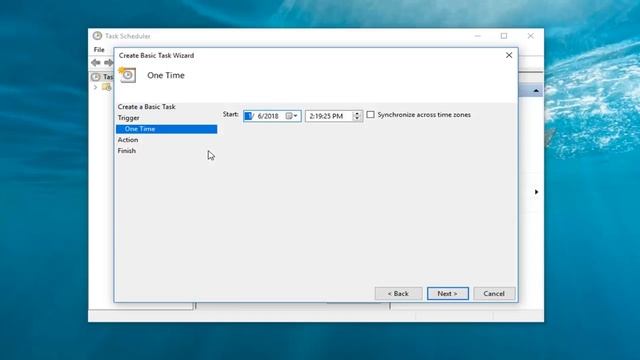Increase time with the up spinner arrow
This screenshot has width=640, height=360.
(x=357, y=113)
